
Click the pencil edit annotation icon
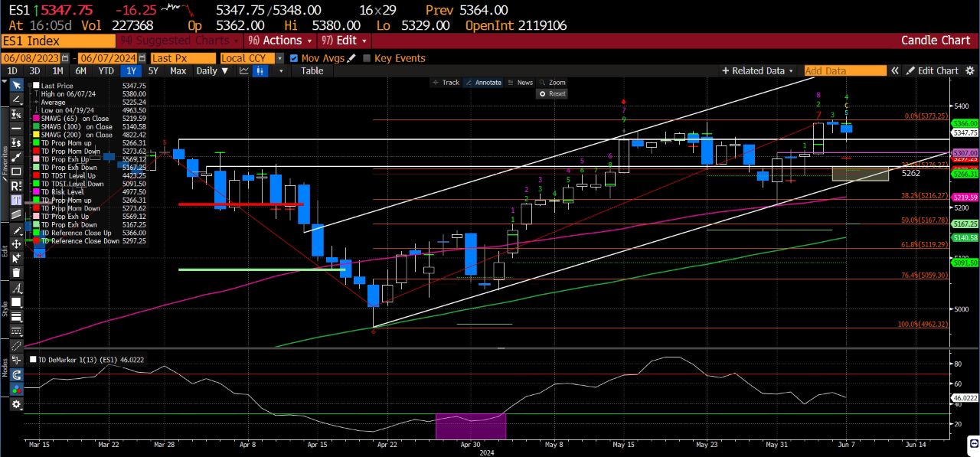(17, 230)
